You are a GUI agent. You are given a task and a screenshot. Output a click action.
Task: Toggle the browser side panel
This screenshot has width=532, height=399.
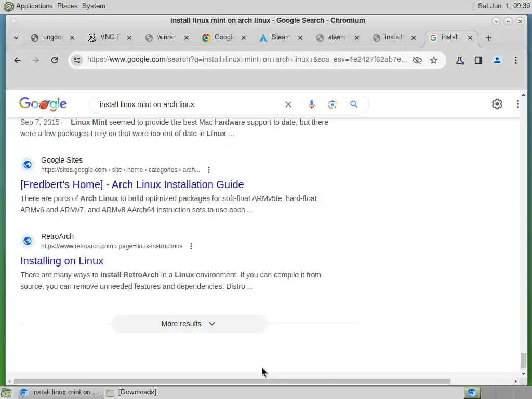[478, 60]
